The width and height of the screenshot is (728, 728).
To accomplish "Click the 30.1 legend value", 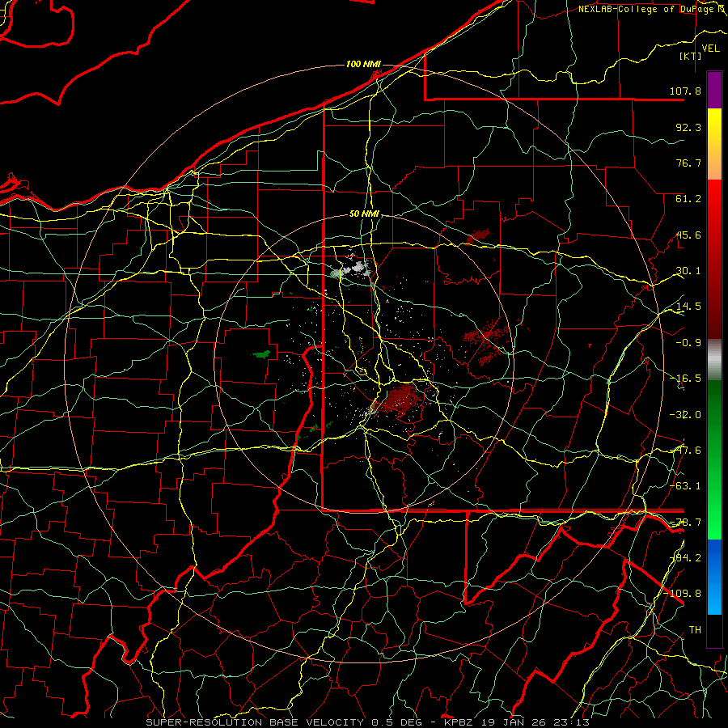I will [x=688, y=271].
